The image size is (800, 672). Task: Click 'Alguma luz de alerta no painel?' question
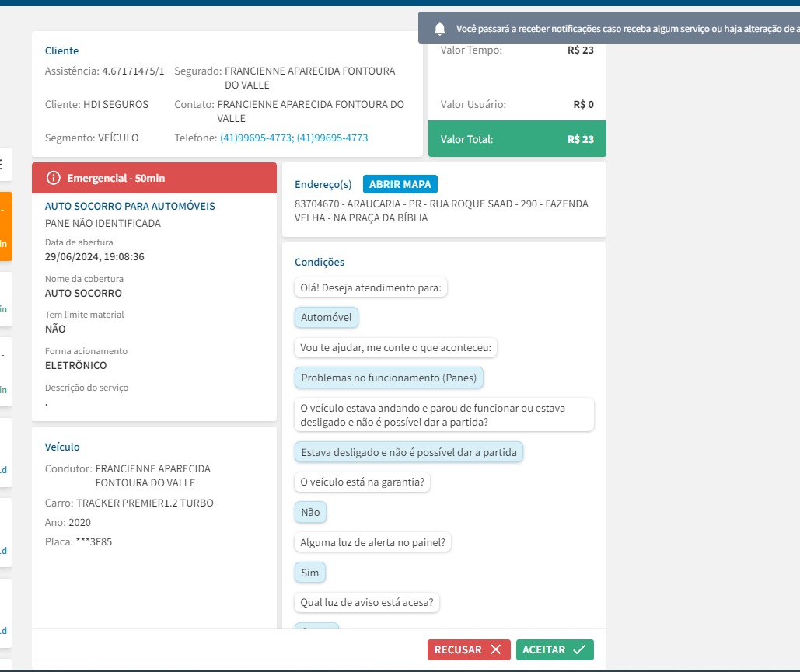pyautogui.click(x=373, y=542)
